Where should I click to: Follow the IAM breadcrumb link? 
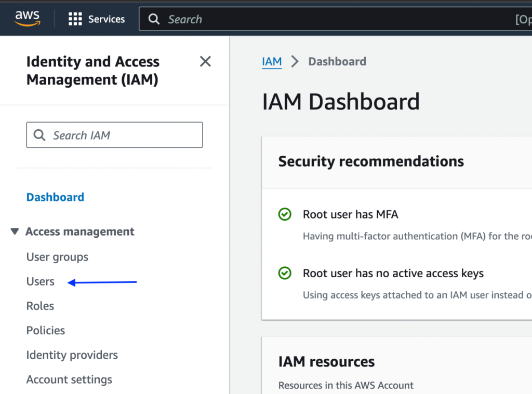pos(272,61)
